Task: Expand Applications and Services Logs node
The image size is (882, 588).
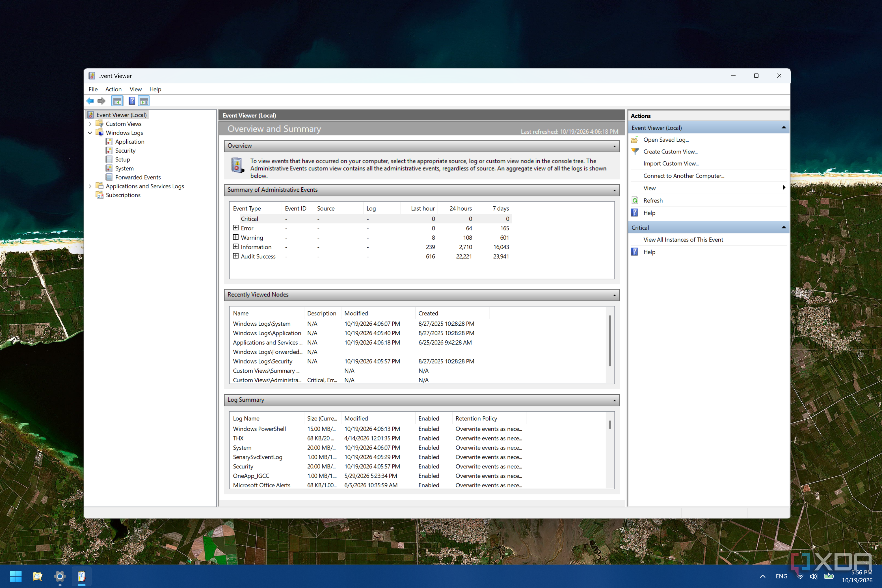Action: pos(90,186)
